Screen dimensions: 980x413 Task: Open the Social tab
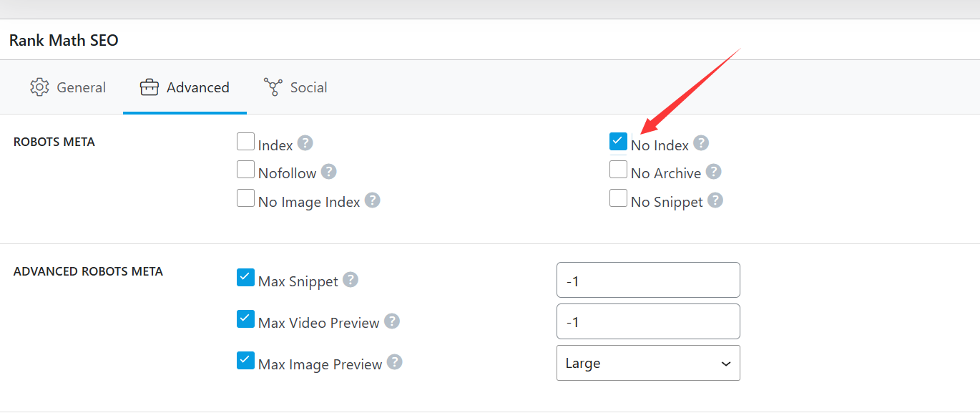[x=295, y=87]
